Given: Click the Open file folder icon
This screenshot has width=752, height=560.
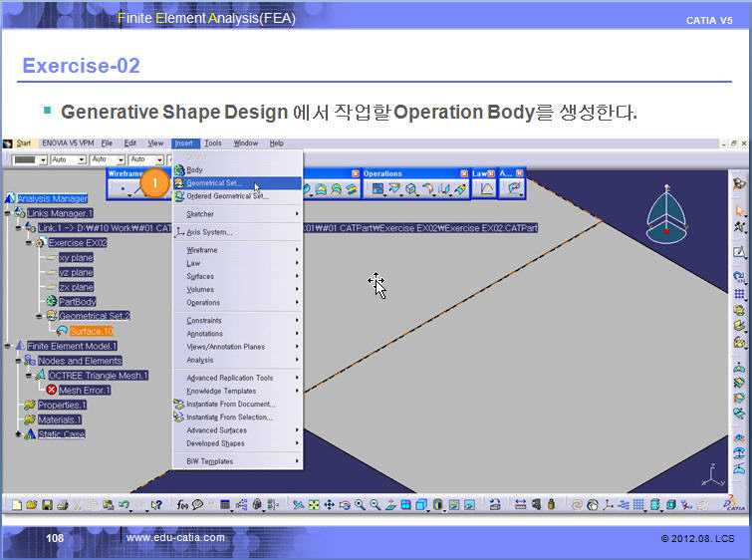Looking at the screenshot, I should pos(32,505).
